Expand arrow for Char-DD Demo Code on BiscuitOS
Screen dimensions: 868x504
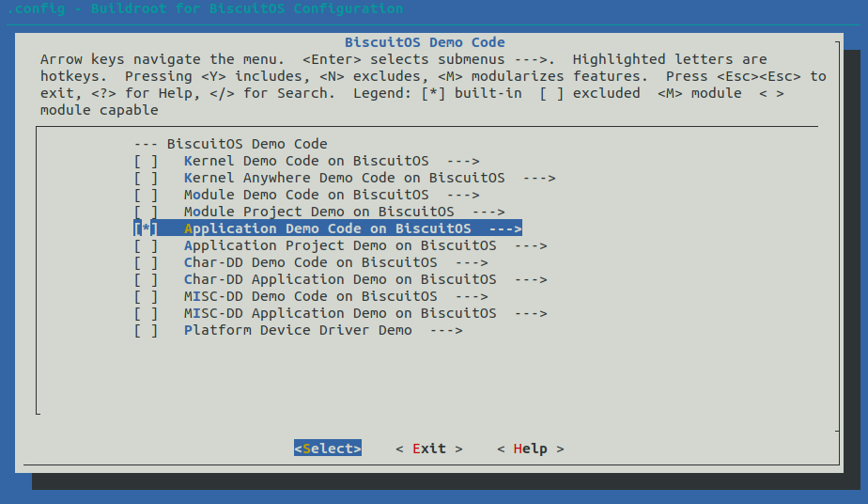472,263
